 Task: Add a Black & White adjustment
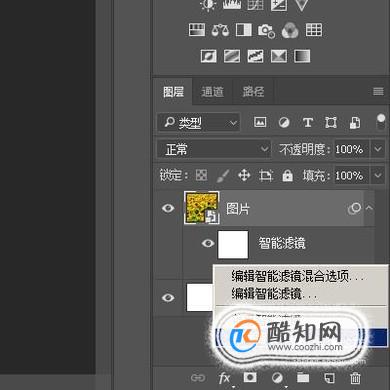pos(244,30)
